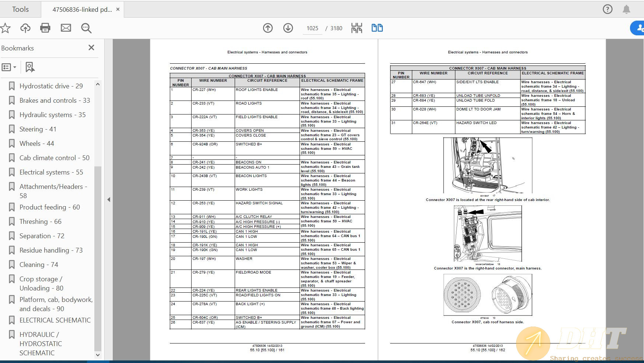Click bookmark icon beside Steering - 41
This screenshot has height=363, width=644.
12,129
